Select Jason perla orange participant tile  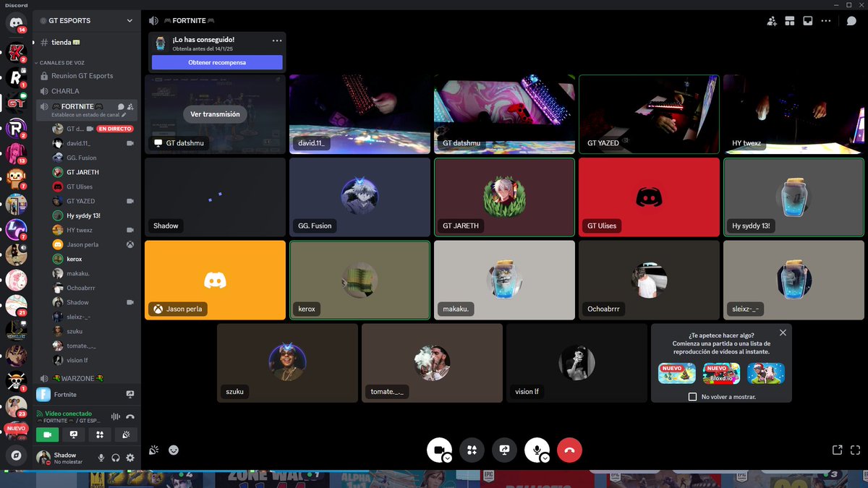(x=215, y=280)
